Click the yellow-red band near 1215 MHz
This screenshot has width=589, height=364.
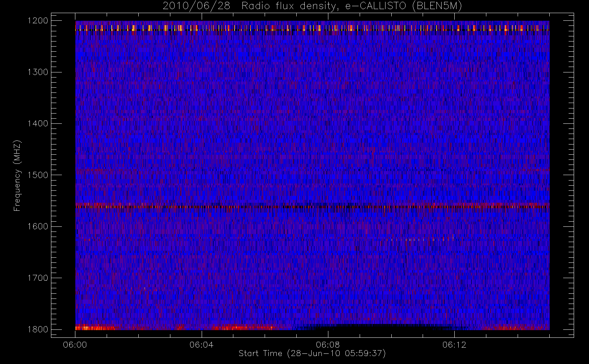click(x=312, y=28)
